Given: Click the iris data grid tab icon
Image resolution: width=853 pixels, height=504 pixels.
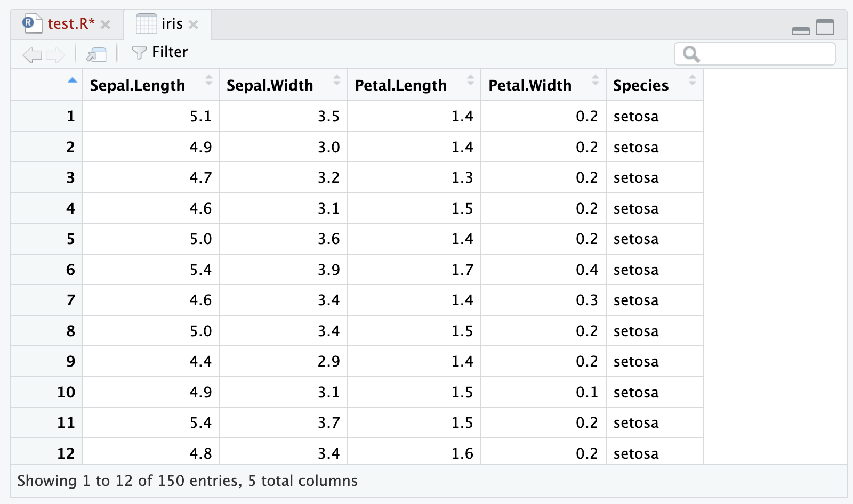Looking at the screenshot, I should [x=146, y=24].
